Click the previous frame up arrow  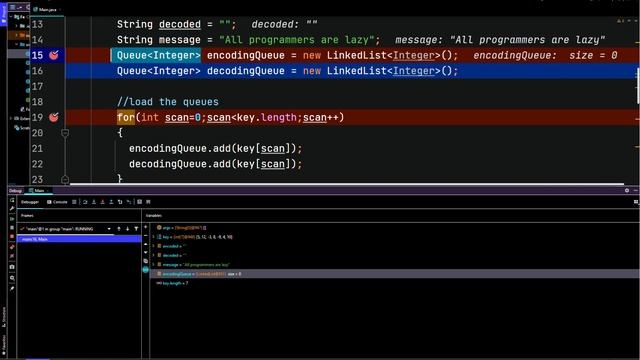[119, 229]
